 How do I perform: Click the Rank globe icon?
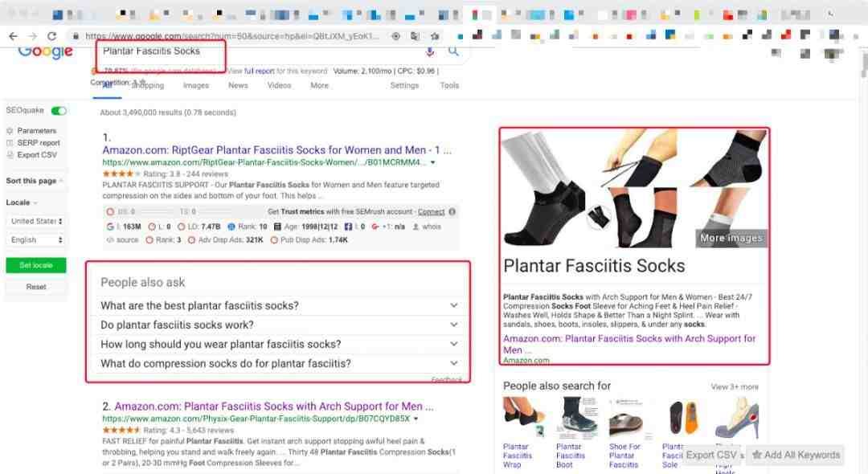point(231,227)
